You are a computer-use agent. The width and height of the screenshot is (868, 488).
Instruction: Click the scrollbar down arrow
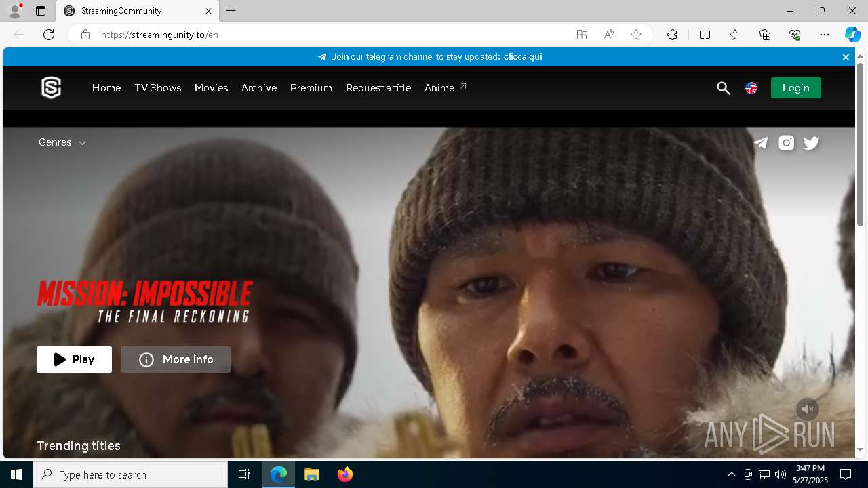click(860, 449)
